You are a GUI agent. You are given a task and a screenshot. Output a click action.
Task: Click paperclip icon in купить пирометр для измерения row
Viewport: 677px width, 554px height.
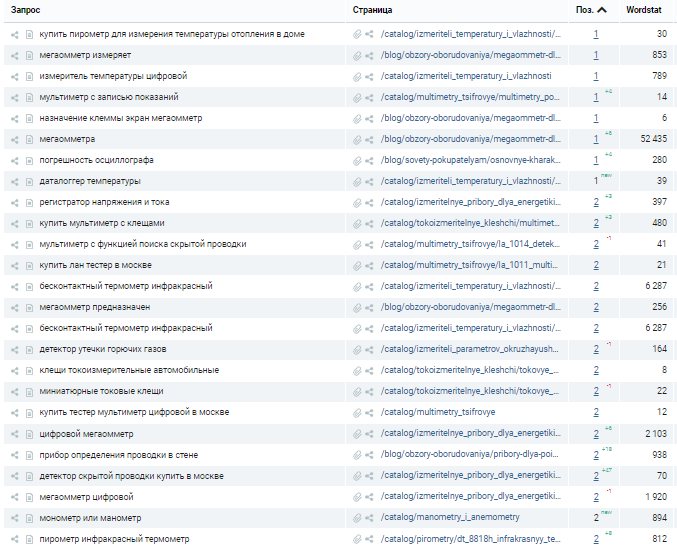357,35
